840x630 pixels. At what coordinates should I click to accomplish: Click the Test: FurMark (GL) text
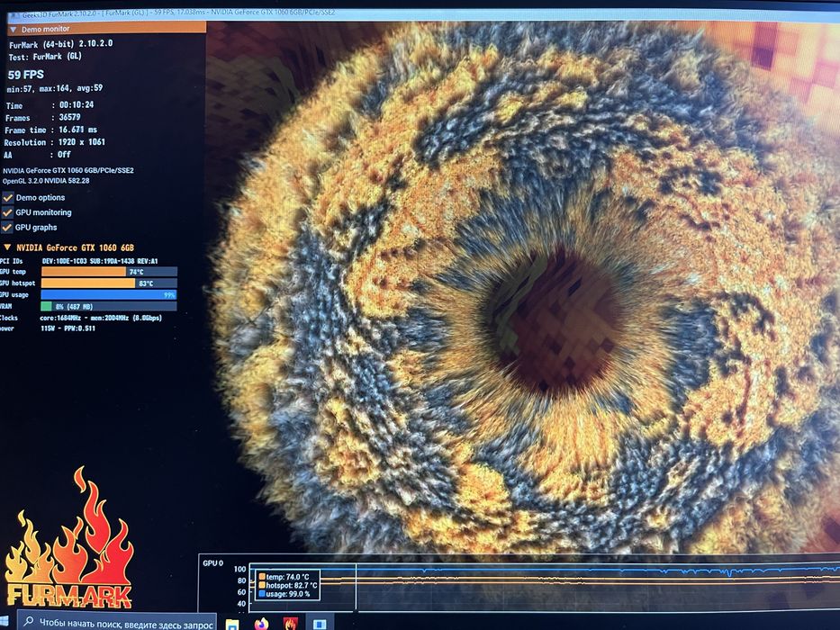pyautogui.click(x=45, y=56)
